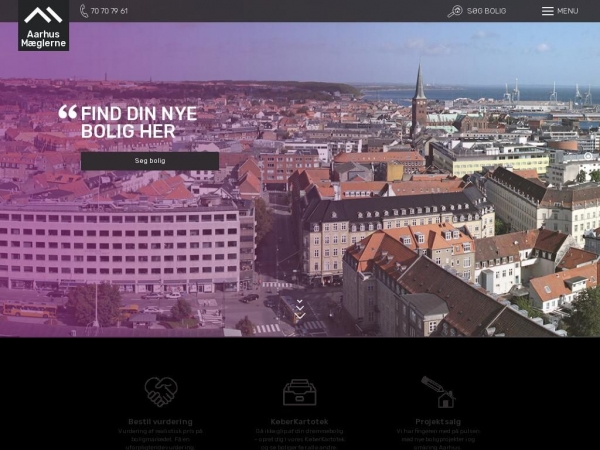Click the KøberKartotek heading
Viewport: 600px width, 450px height.
[299, 422]
